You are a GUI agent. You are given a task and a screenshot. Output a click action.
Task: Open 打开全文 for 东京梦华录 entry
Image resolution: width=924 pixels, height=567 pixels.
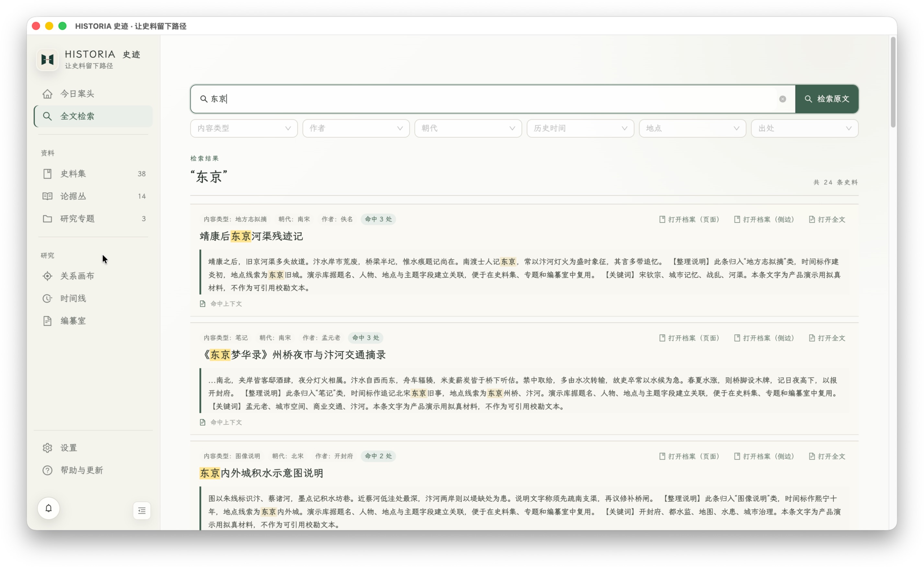827,338
